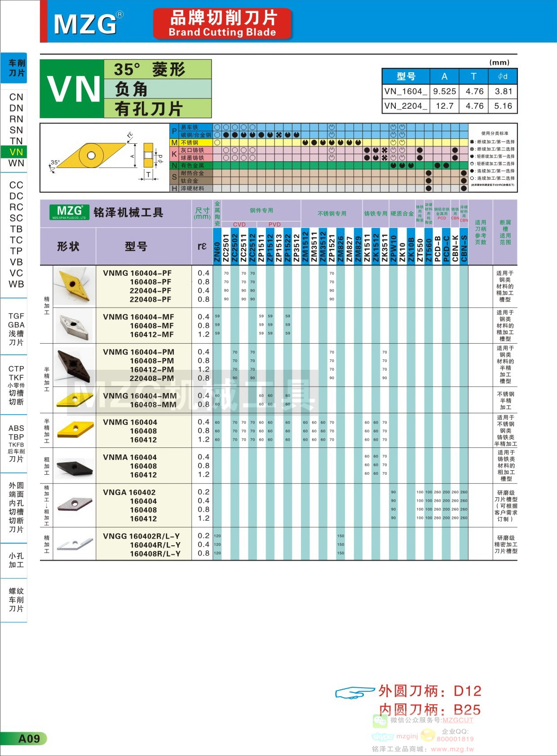Go to the 螺纹车削刀片 sidebar section

16,600
